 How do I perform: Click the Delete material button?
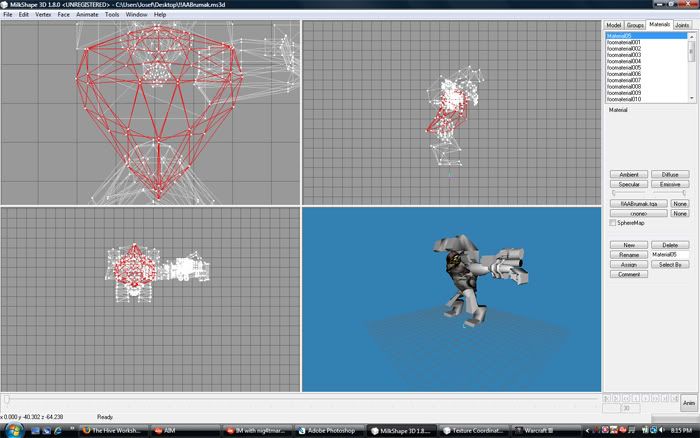coord(670,245)
